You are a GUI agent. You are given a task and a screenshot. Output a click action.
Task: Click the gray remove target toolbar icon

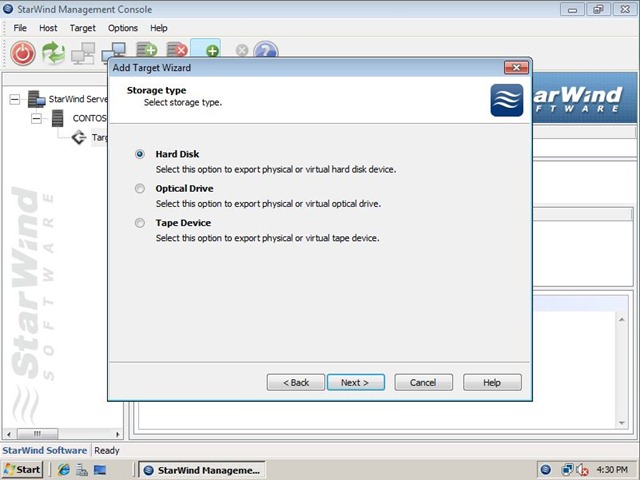coord(242,50)
